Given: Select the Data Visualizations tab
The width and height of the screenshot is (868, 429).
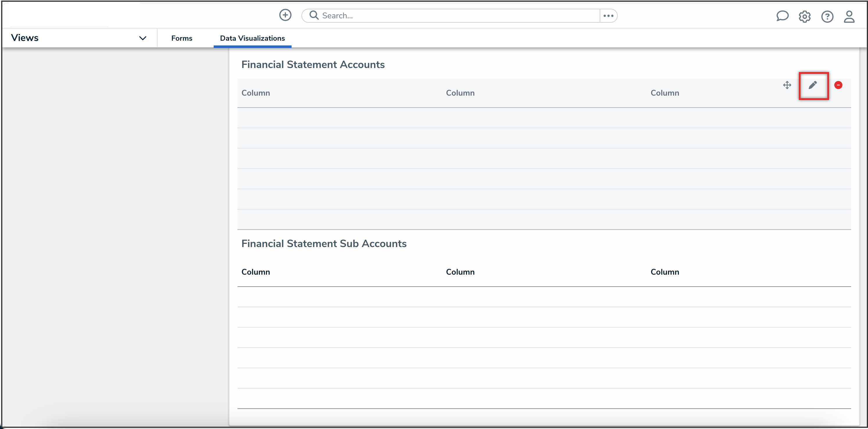Looking at the screenshot, I should pyautogui.click(x=252, y=38).
